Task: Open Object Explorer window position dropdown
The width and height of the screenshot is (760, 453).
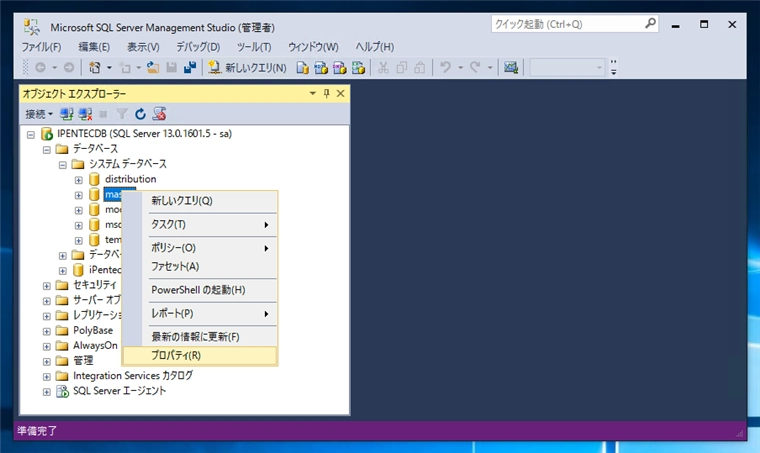Action: point(313,94)
